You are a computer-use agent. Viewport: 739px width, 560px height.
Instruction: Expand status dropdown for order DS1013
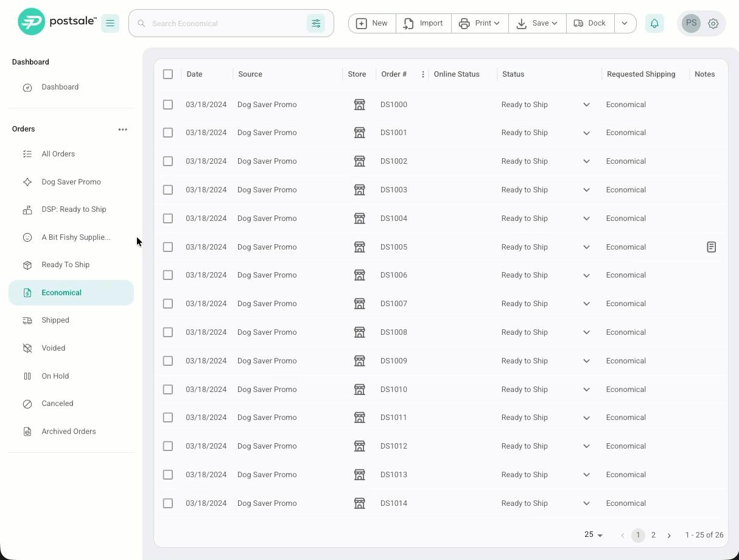pyautogui.click(x=586, y=475)
